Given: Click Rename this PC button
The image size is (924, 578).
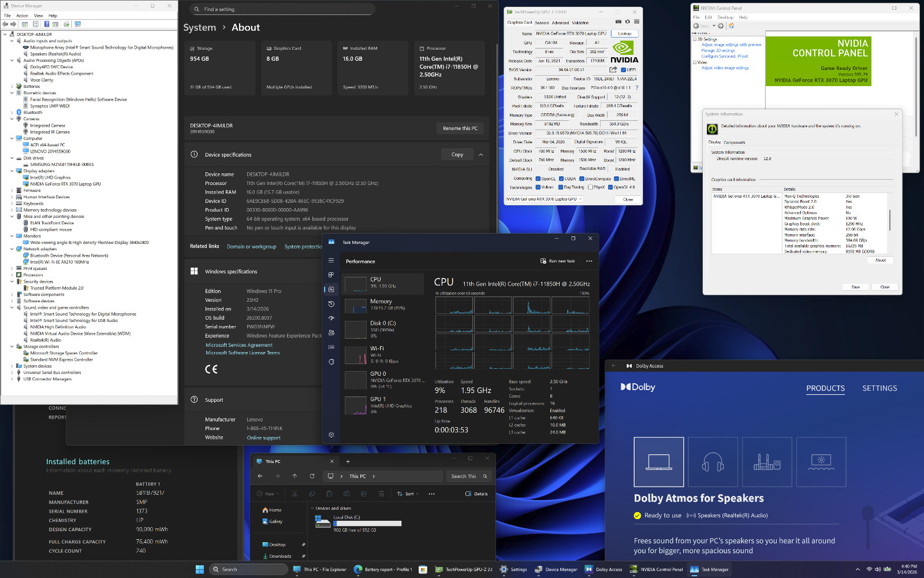Looking at the screenshot, I should [460, 128].
